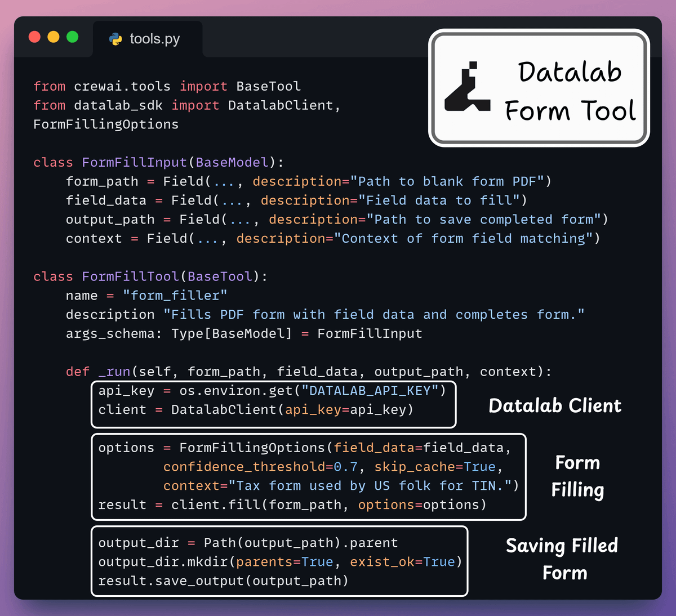Click the 'field_data = Field(' code line

pyautogui.click(x=296, y=200)
